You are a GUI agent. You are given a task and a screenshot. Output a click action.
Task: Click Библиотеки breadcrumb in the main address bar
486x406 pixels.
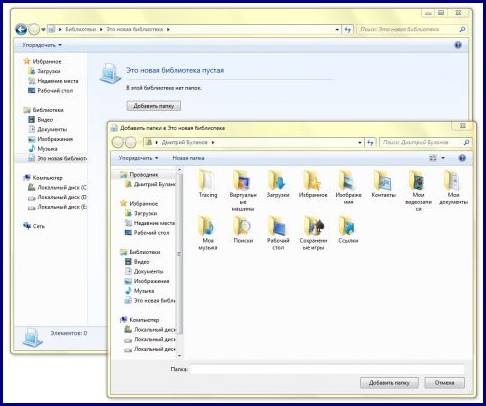tap(80, 29)
